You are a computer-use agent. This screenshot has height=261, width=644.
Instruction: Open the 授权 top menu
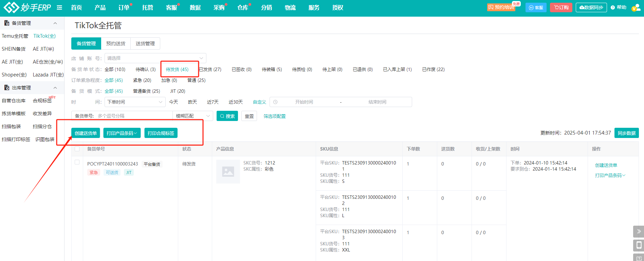338,7
